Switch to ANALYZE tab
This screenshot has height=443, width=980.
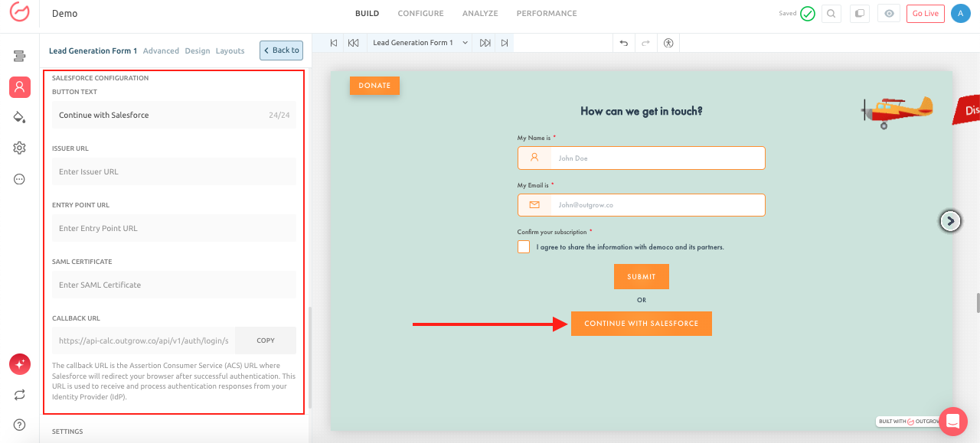[x=480, y=14]
